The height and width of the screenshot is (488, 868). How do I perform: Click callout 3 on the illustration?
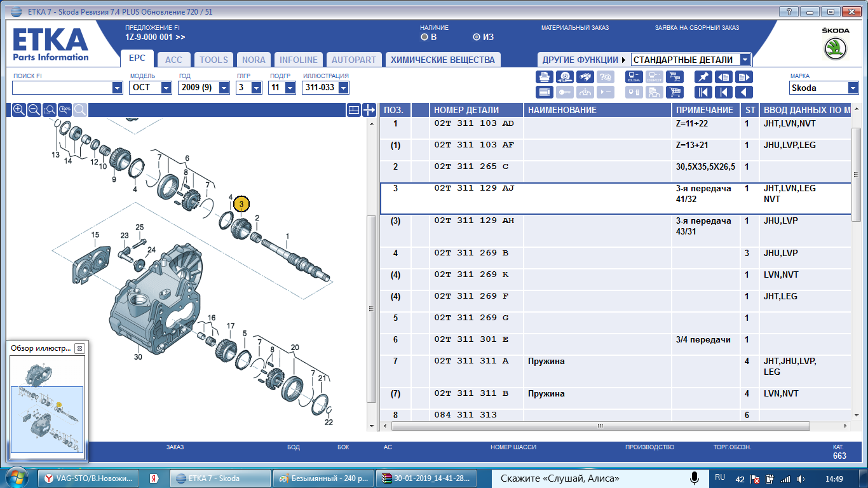(x=241, y=204)
